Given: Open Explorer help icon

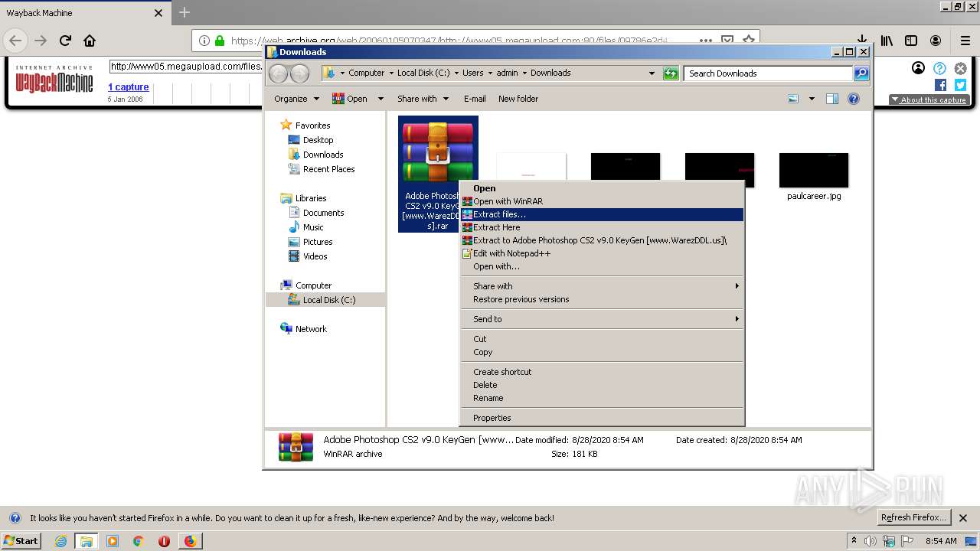Looking at the screenshot, I should [854, 99].
